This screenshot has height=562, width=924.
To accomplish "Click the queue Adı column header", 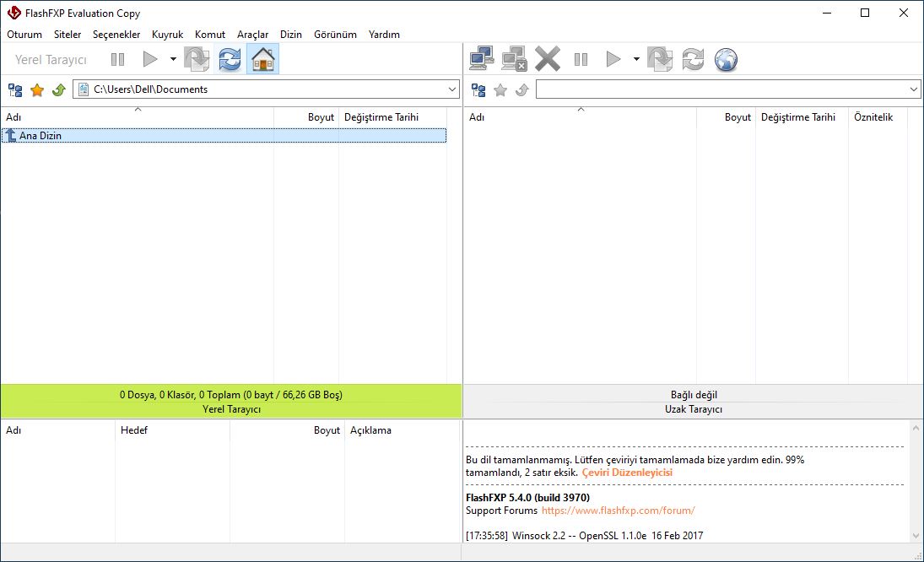I will [57, 430].
